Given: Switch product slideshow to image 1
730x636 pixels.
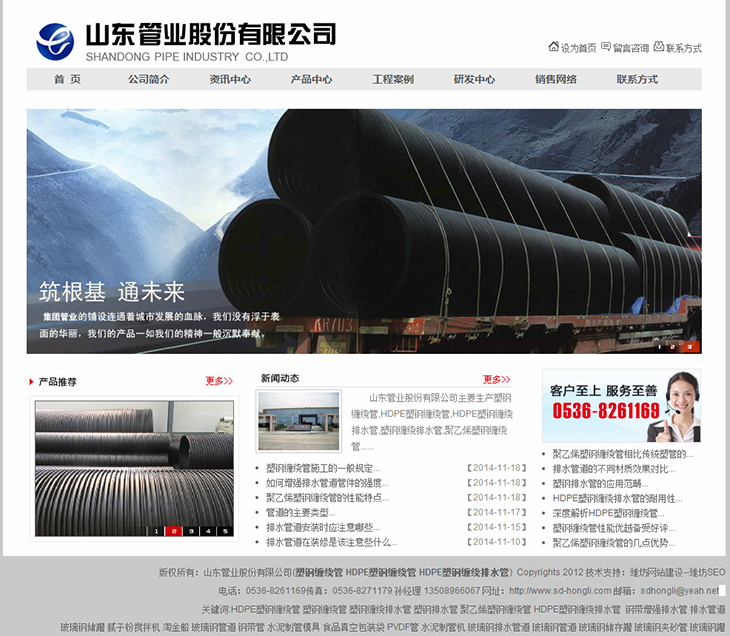Looking at the screenshot, I should pyautogui.click(x=156, y=531).
